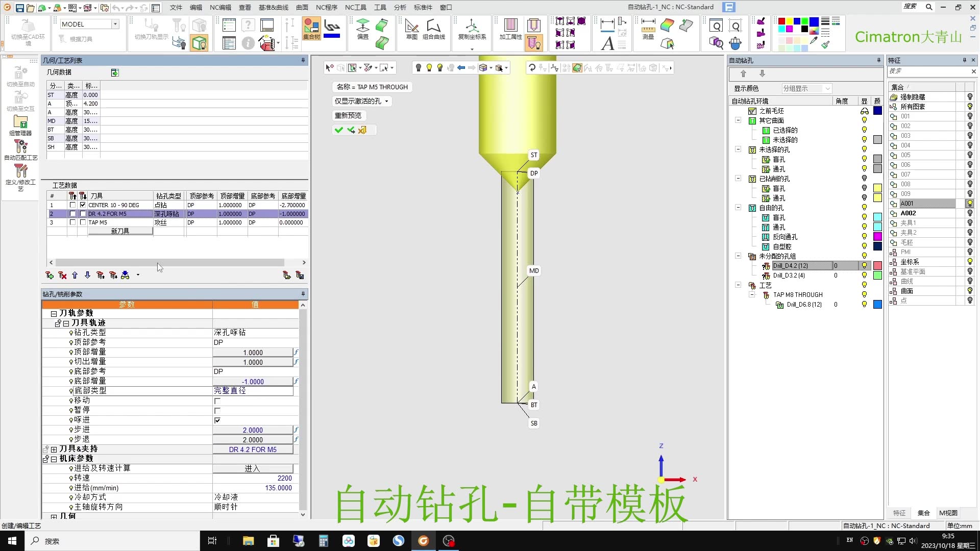Select 自动匹配工艺 in left sidebar
Viewport: 980px width, 551px height.
click(x=20, y=149)
